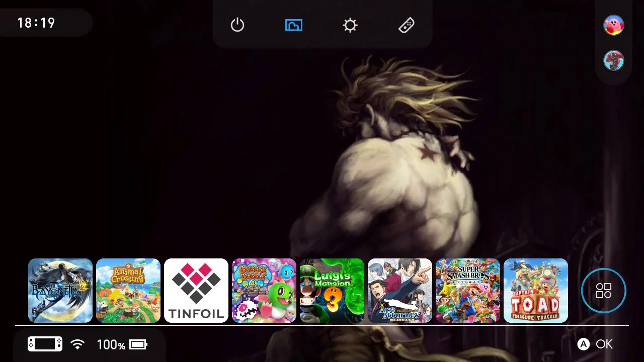Launch Luigi's Mansion 3 tile

pos(332,291)
